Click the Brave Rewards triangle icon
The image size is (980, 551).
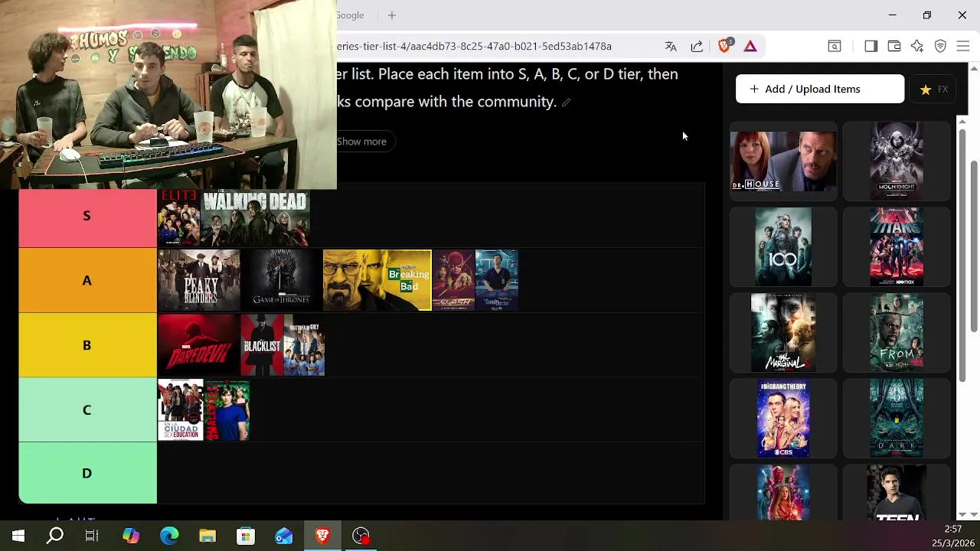pyautogui.click(x=750, y=46)
